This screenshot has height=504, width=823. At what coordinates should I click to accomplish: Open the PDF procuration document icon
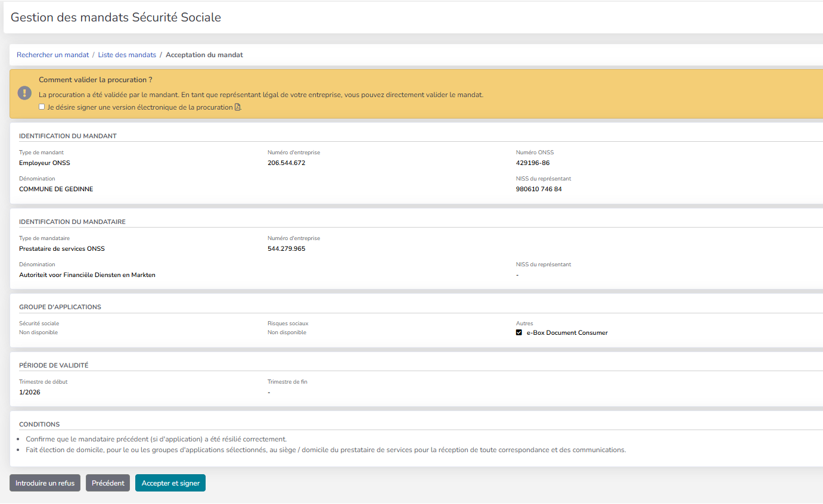coord(238,107)
